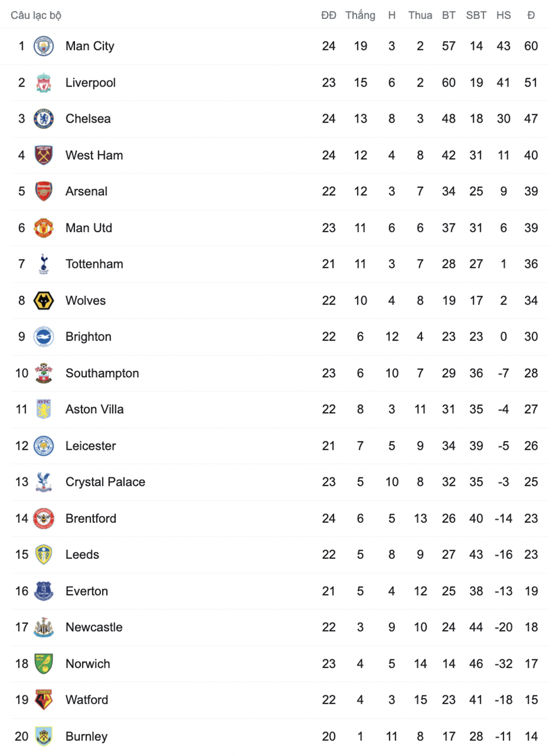Select the SBT column header

[x=476, y=15]
